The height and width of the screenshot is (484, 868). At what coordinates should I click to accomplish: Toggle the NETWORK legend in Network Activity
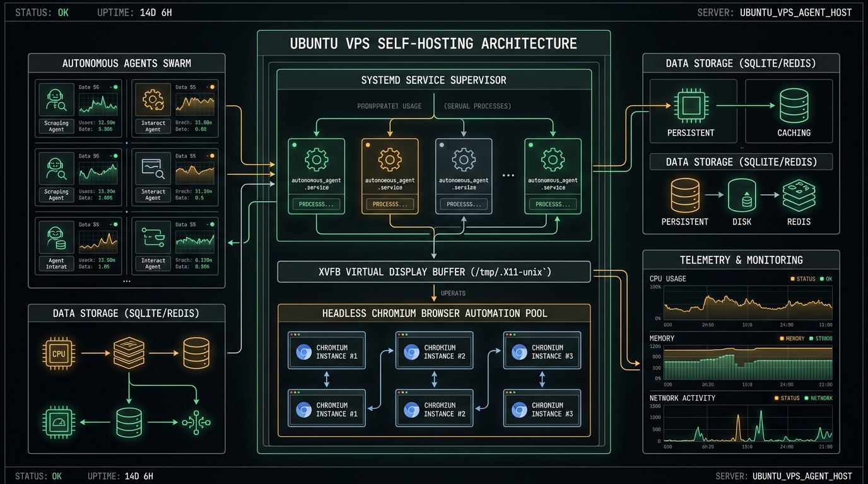point(818,398)
